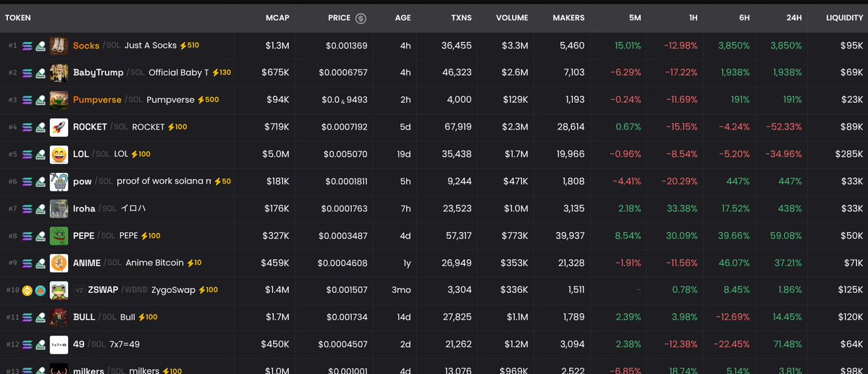Click the Socks token thumbnail
Viewport: 868px width, 374px height.
pos(59,46)
